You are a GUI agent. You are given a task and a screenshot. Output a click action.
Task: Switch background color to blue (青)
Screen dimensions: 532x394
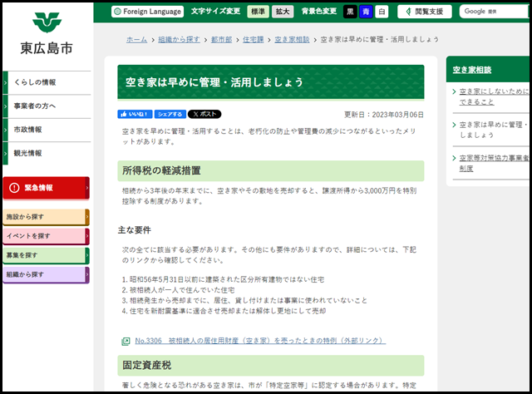click(366, 12)
